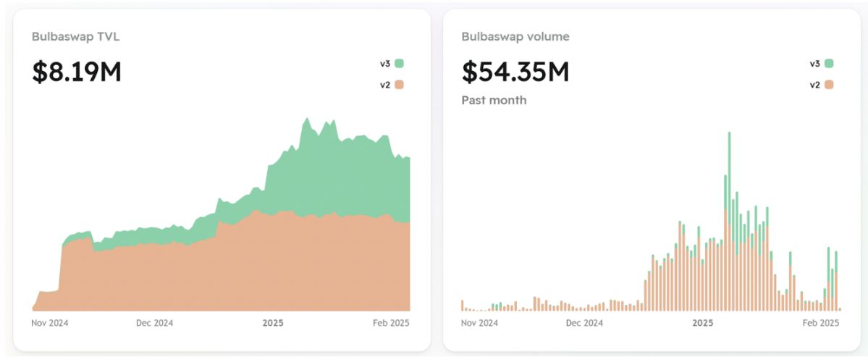The image size is (868, 357).
Task: Click Nov 2024 label on volume axis
Action: (x=479, y=323)
